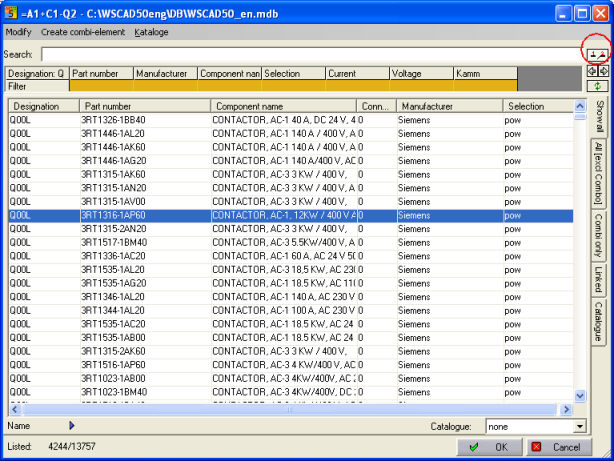Viewport: 614px width, 461px height.
Task: Select part number 3RT1517-1BM40
Action: click(x=114, y=242)
